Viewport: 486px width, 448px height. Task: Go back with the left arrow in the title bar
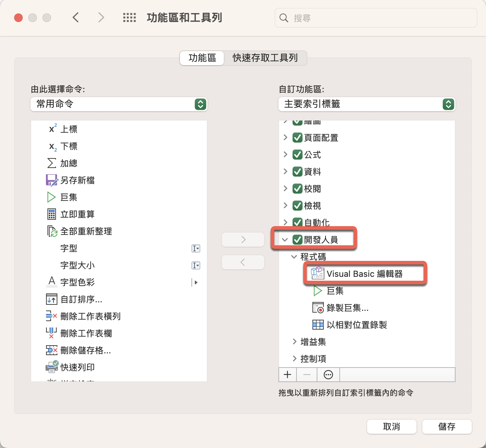click(75, 17)
